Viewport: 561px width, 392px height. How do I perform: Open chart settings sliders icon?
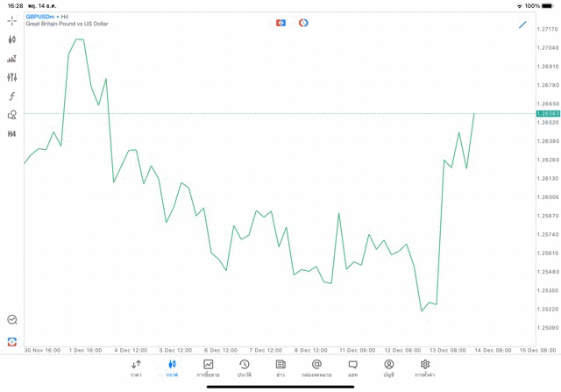pyautogui.click(x=12, y=77)
